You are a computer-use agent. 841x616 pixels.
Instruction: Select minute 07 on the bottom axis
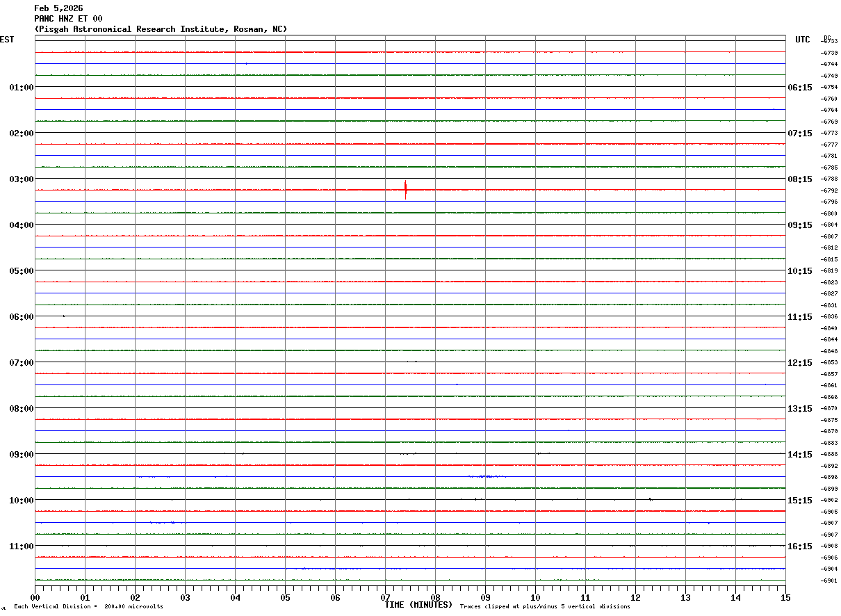385,597
